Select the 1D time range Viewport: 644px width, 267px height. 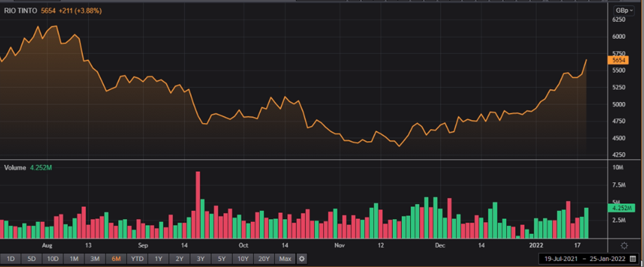click(x=11, y=259)
